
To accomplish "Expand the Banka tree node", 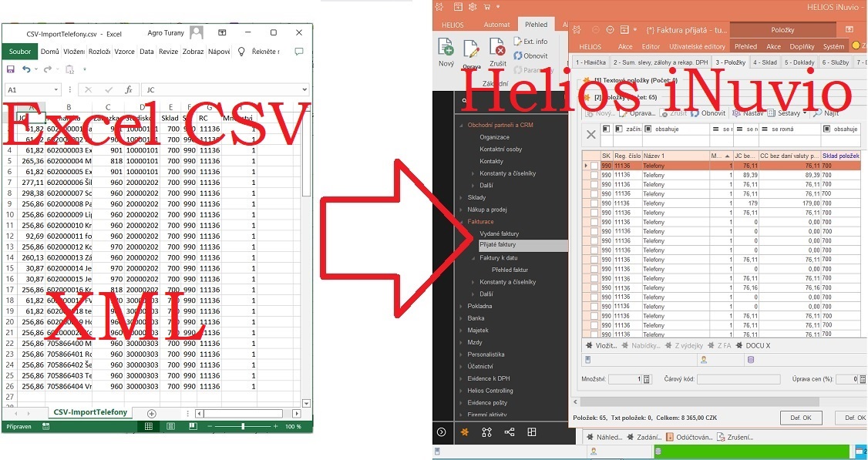I will coord(461,318).
